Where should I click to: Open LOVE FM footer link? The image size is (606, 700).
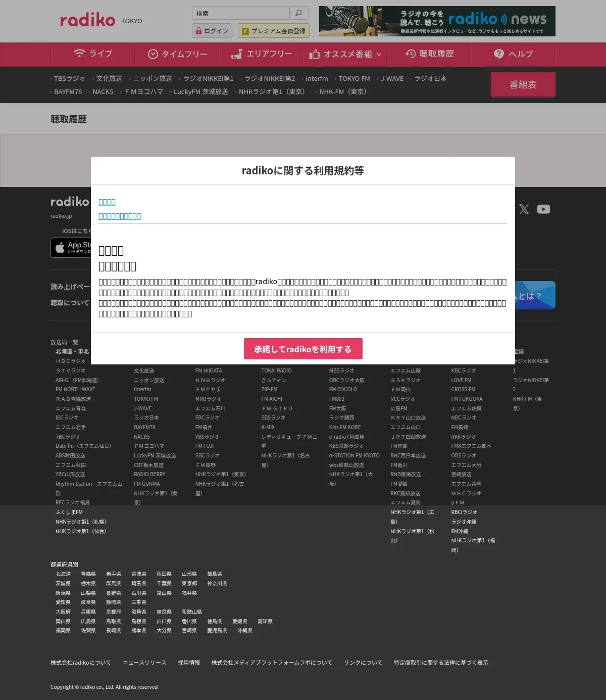pos(461,381)
